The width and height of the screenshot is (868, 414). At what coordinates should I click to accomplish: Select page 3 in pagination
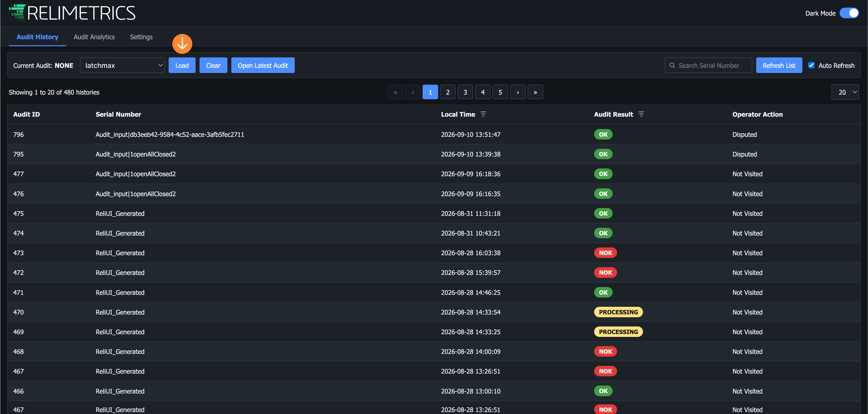click(465, 92)
